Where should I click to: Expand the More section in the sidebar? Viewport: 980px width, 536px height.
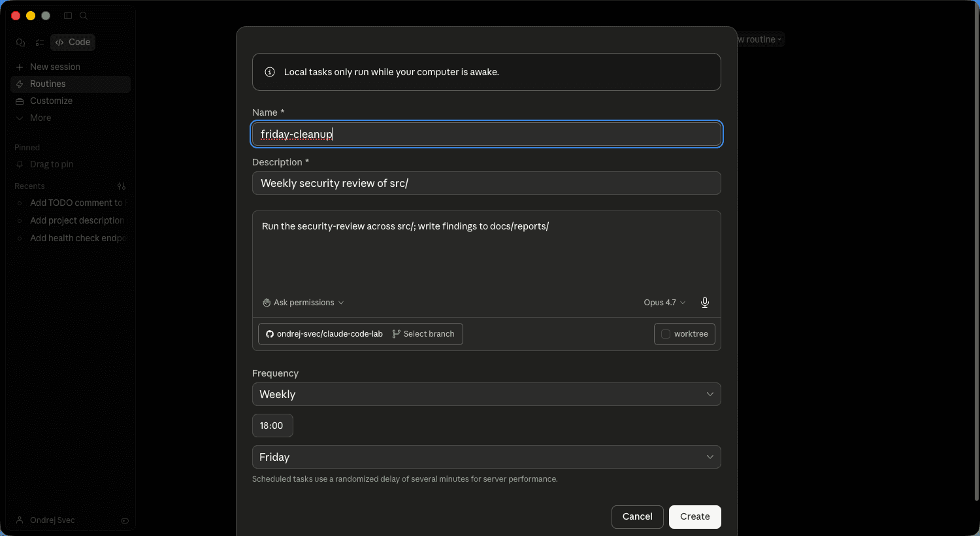coord(41,118)
